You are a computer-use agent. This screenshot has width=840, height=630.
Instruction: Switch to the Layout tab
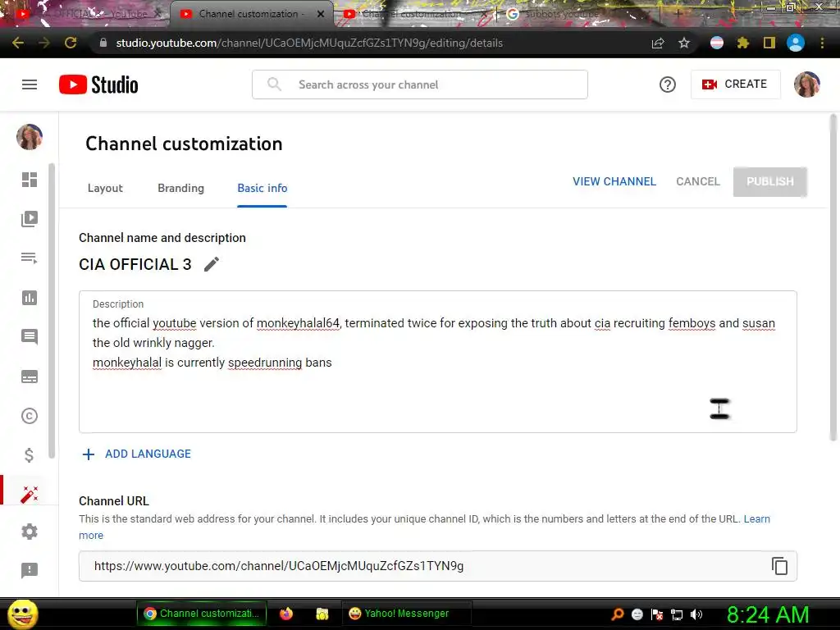point(105,188)
